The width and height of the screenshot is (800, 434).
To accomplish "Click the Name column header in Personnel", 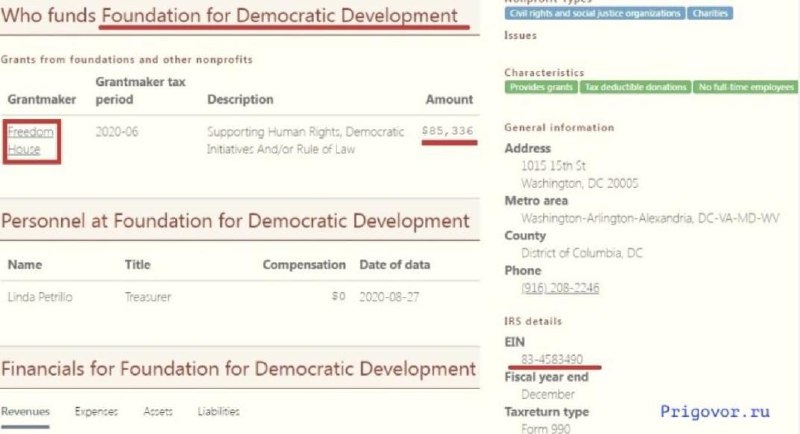I will (24, 265).
